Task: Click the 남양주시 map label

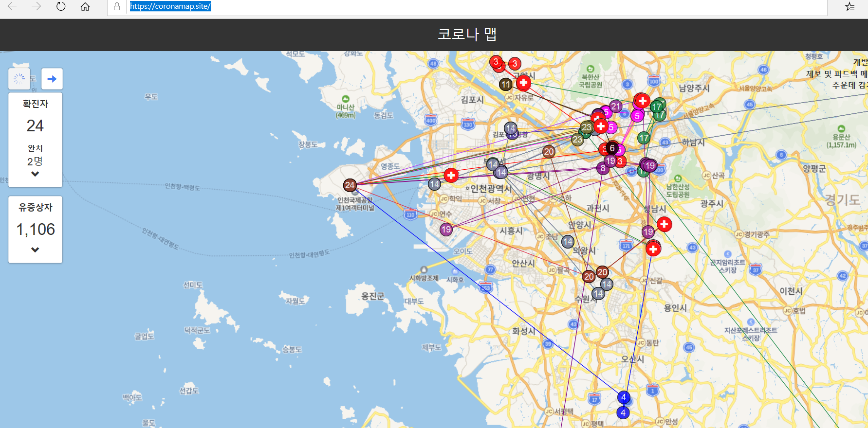Action: tap(694, 88)
